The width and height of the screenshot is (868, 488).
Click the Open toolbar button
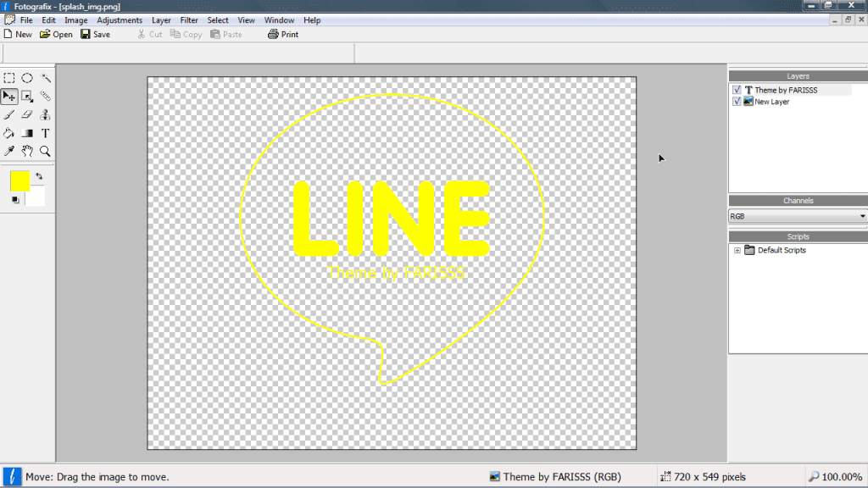[x=56, y=34]
